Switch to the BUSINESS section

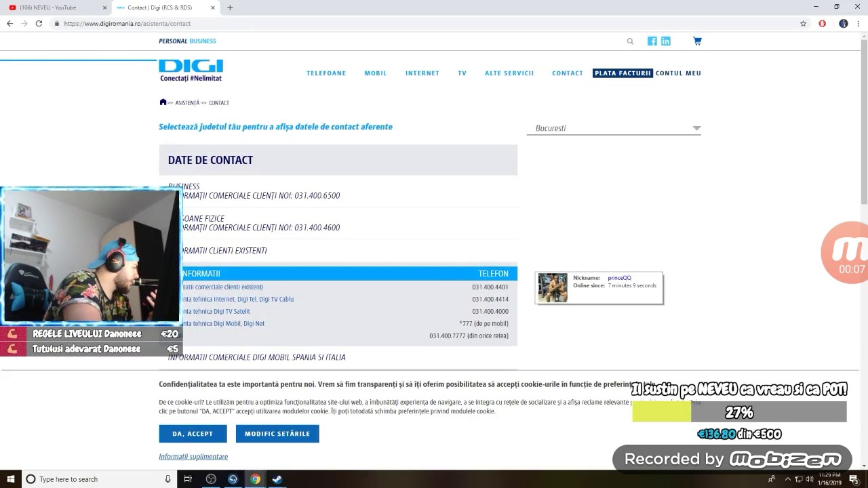(203, 41)
